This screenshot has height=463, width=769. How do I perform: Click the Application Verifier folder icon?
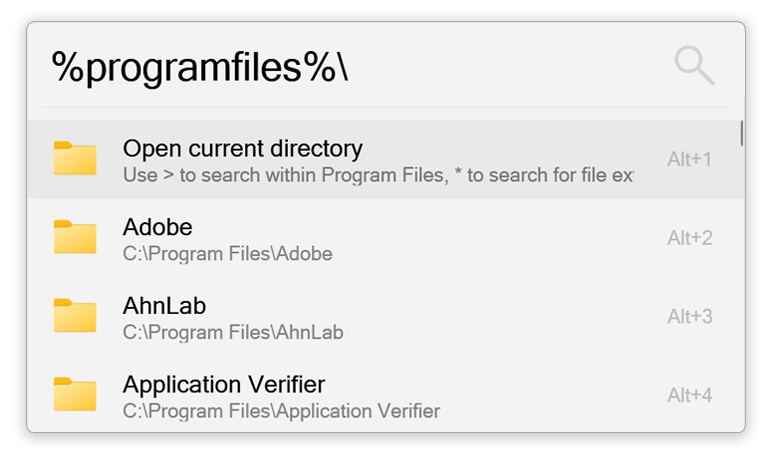(x=75, y=395)
